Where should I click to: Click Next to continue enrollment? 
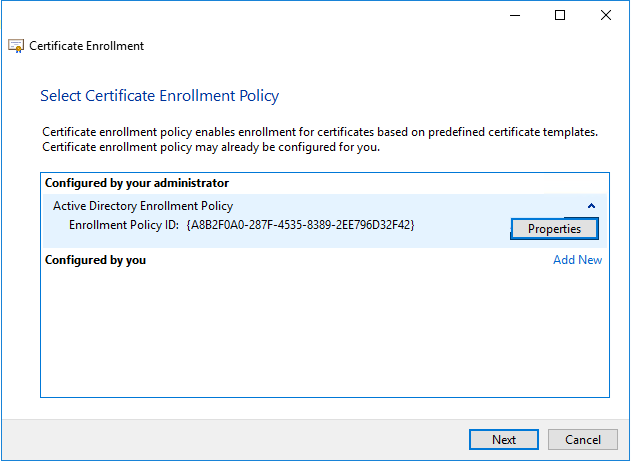click(x=504, y=439)
